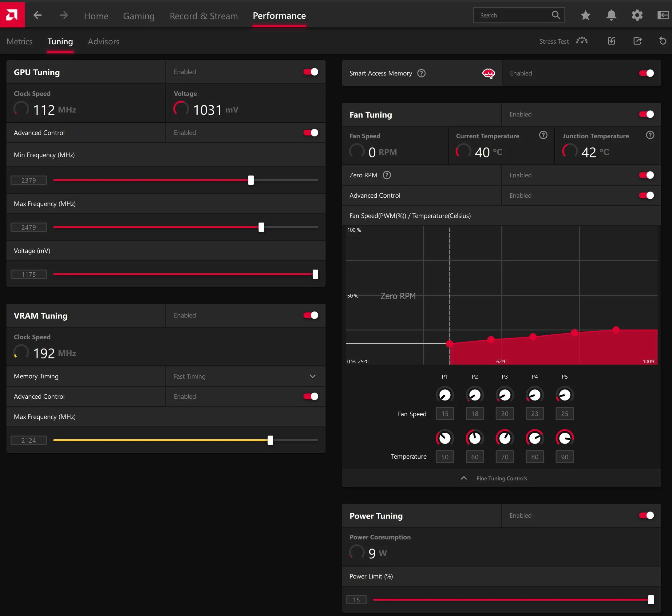672x616 pixels.
Task: Disable the Power Tuning toggle
Action: [646, 515]
